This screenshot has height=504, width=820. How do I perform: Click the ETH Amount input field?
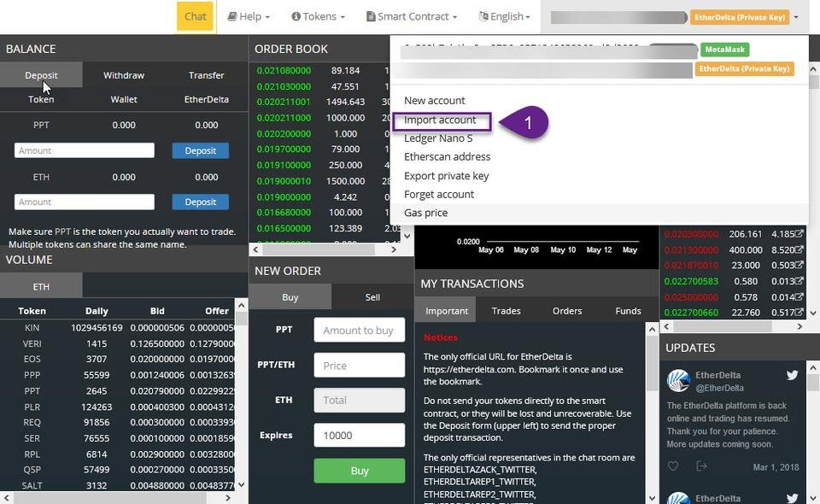[x=85, y=202]
